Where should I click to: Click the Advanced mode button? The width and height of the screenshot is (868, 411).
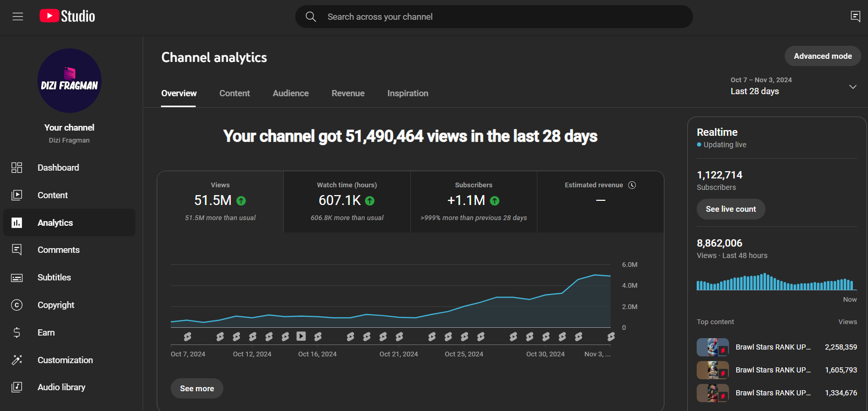(x=823, y=56)
